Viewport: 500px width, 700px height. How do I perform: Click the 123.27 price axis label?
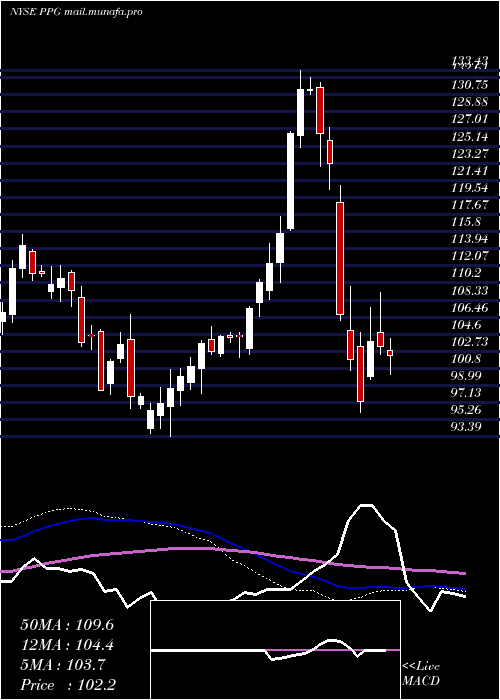click(469, 154)
